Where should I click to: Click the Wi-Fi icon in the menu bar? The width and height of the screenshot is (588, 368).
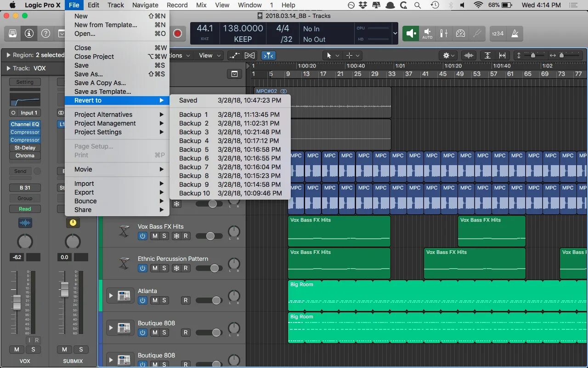coord(478,5)
